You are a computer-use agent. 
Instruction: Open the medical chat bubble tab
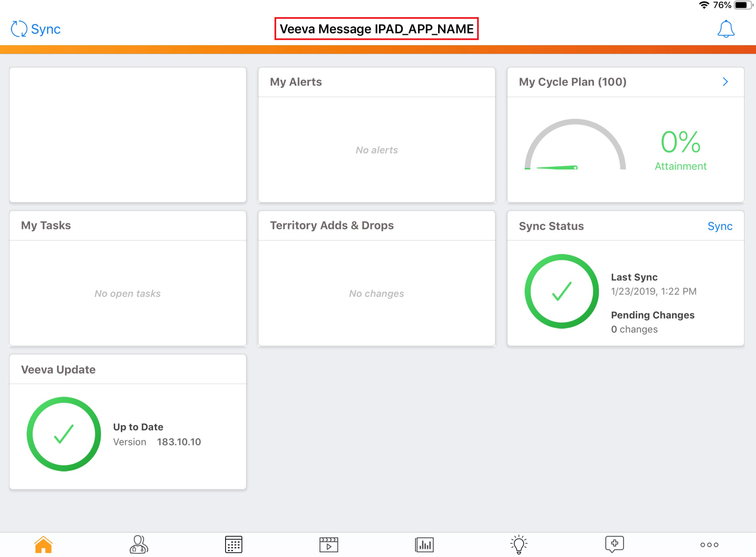point(614,544)
